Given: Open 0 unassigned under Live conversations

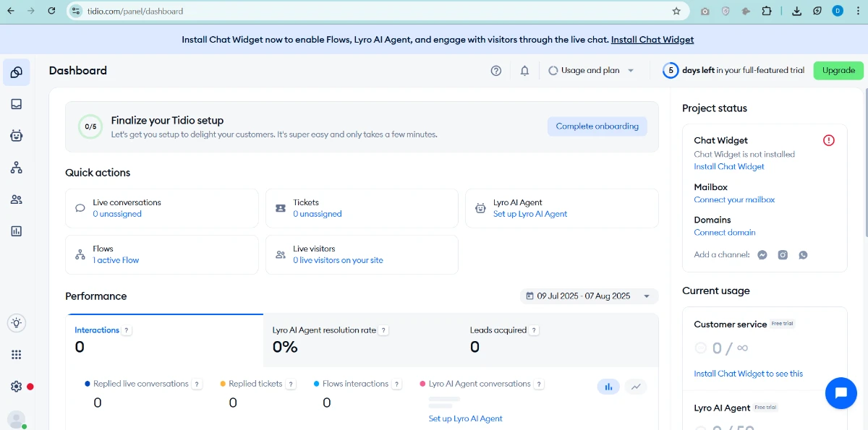Looking at the screenshot, I should pyautogui.click(x=117, y=214).
